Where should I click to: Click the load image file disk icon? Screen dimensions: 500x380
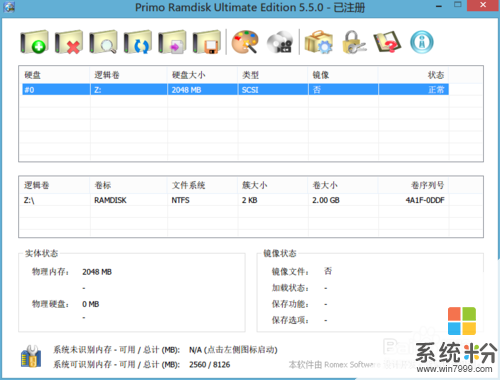(172, 42)
